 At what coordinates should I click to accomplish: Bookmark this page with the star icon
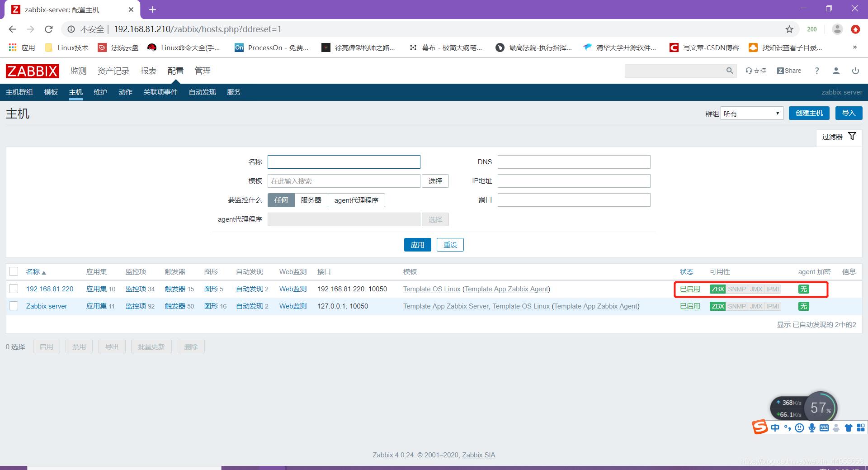coord(789,29)
